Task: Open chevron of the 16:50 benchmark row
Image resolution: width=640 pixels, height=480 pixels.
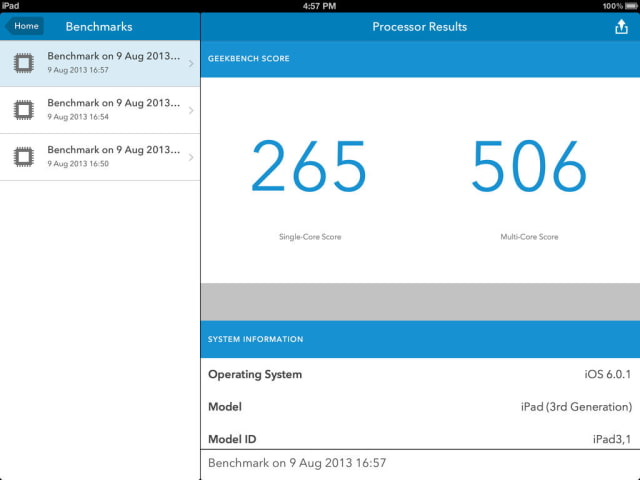Action: point(191,157)
